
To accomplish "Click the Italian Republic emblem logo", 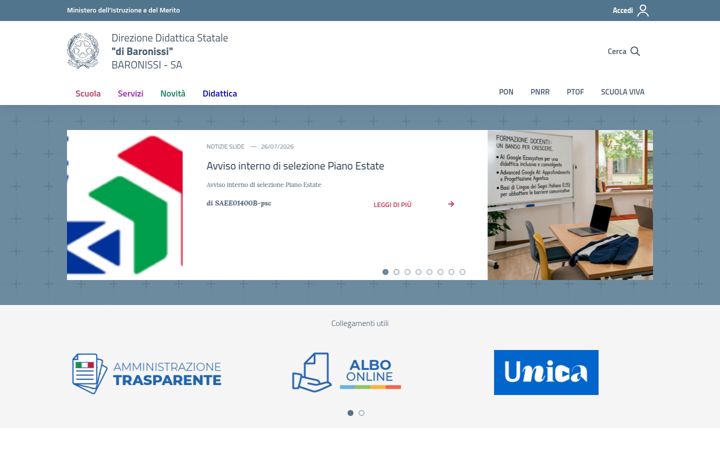I will [x=83, y=51].
